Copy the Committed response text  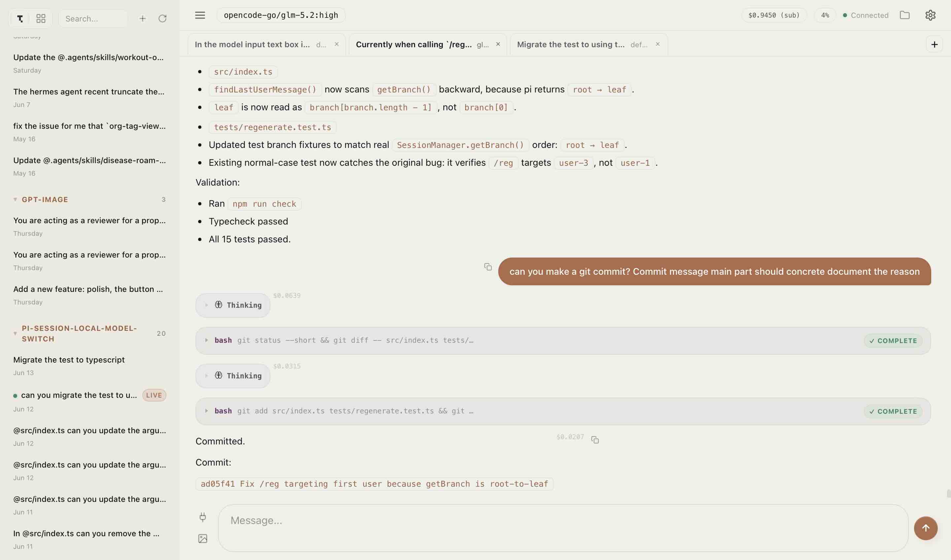point(595,439)
